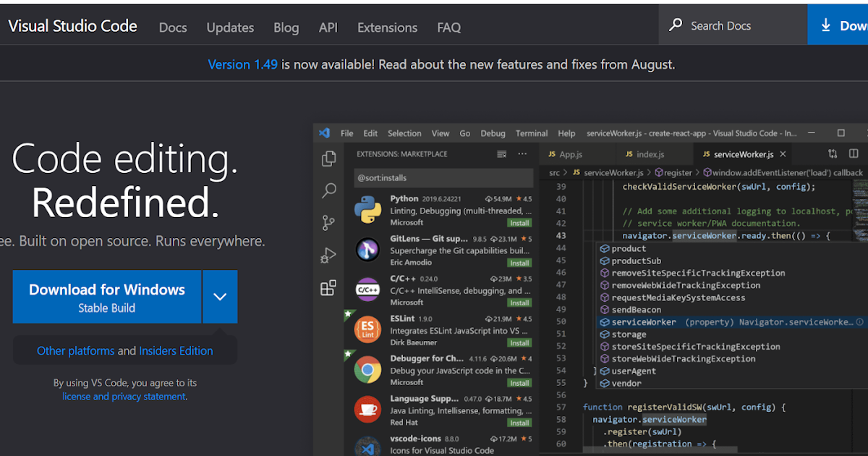Open the Explorer view in the activity bar
Screen dimensions: 868x456
coord(328,158)
